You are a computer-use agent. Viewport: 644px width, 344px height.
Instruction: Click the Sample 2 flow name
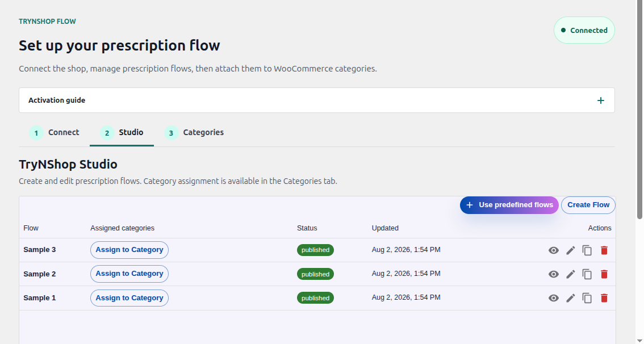click(39, 274)
